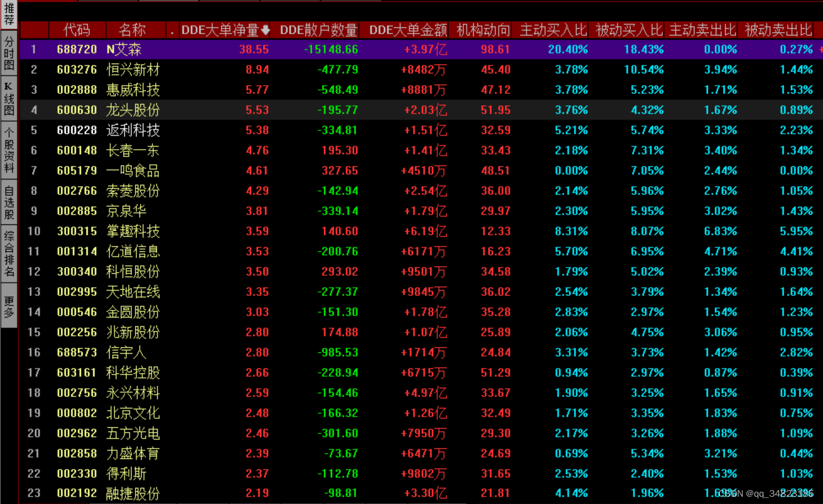Click 主动买入比 value 8.31%
The image size is (823, 504).
coord(571,231)
